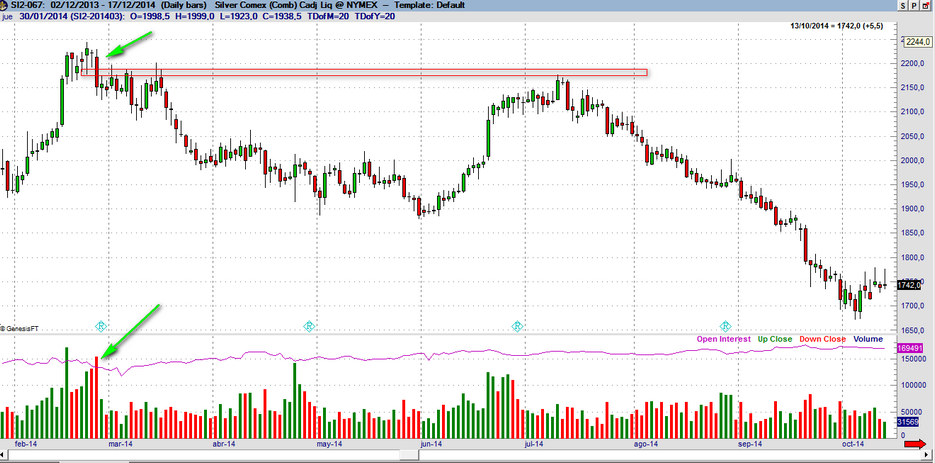935x463 pixels.
Task: Select the green arrow in volume pane
Action: click(128, 330)
